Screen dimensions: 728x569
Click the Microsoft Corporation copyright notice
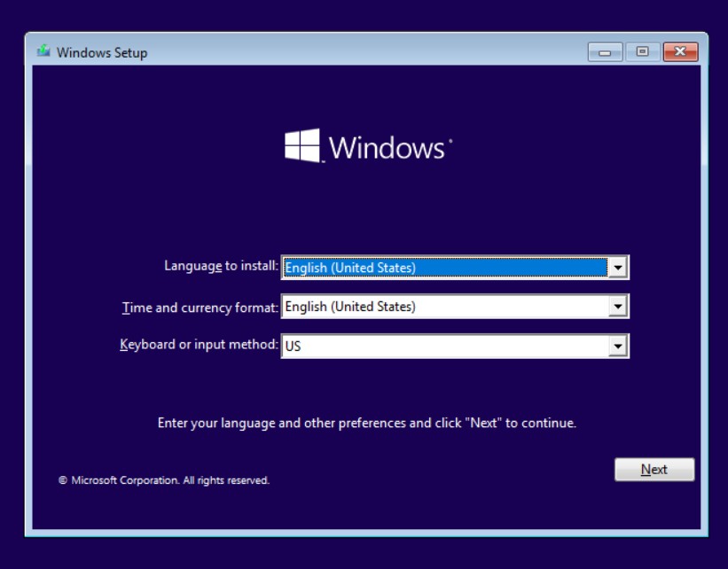164,480
